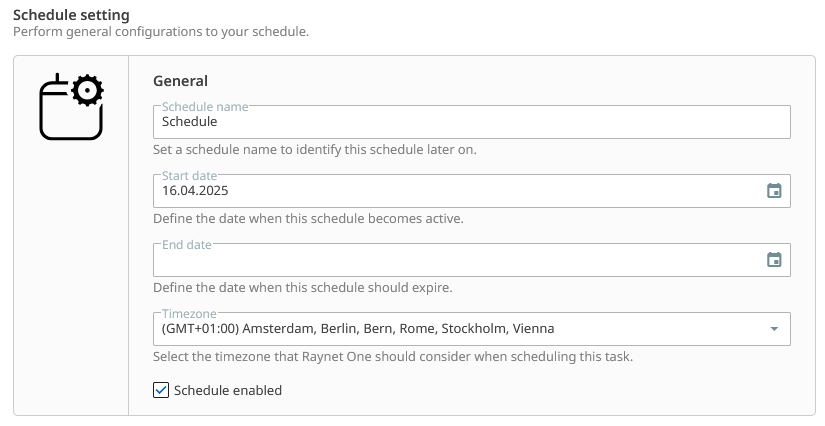Open the End date calendar picker
Viewport: 825px width, 426px height.
(x=773, y=260)
